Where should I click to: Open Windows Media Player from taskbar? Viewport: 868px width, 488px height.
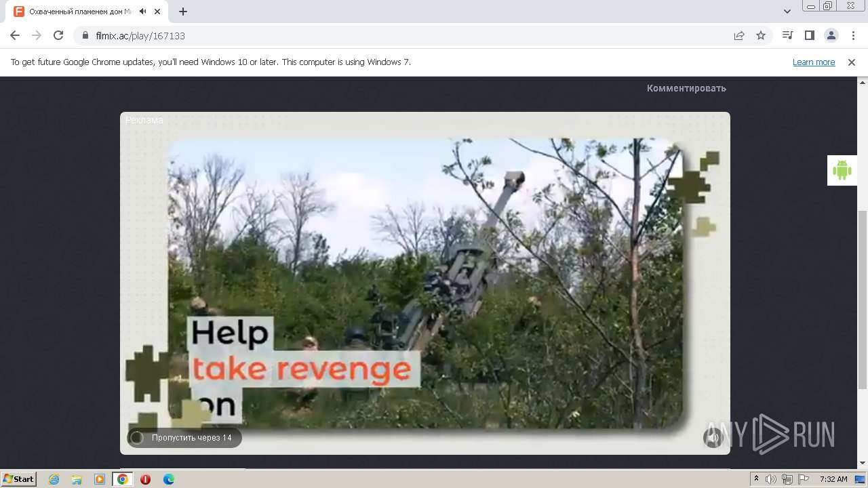pyautogui.click(x=100, y=479)
